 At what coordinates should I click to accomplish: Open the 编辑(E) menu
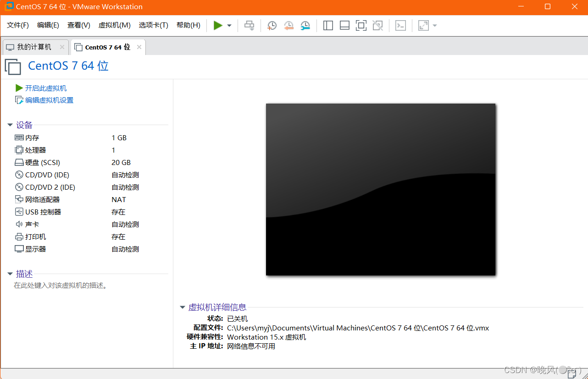pyautogui.click(x=48, y=25)
